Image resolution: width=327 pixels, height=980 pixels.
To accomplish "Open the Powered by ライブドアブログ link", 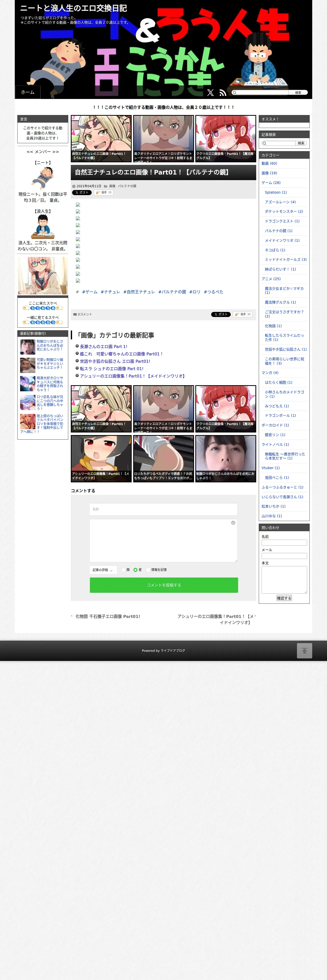I will [x=163, y=651].
